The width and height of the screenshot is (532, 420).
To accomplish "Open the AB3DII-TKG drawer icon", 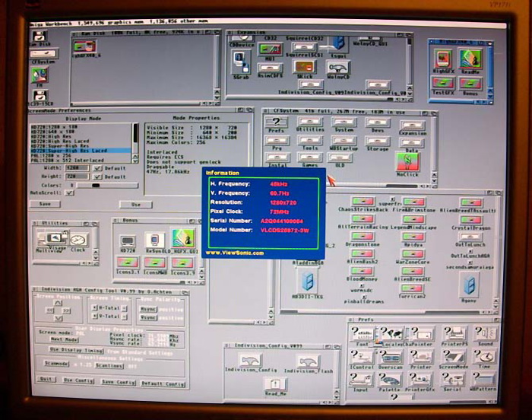I will (307, 281).
